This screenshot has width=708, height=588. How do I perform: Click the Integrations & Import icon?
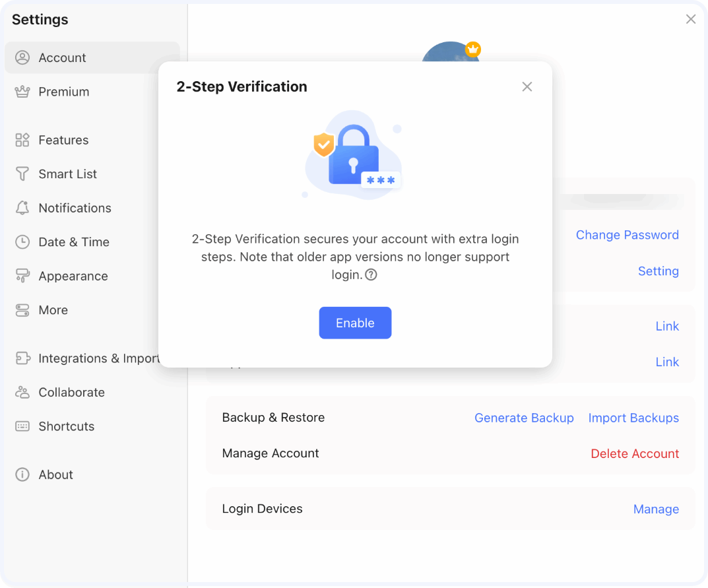click(x=22, y=358)
